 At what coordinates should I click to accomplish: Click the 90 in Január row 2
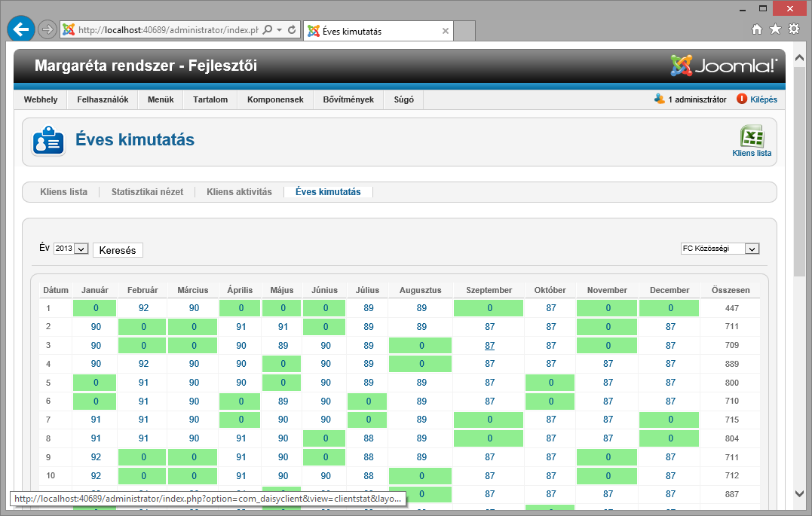tap(96, 327)
